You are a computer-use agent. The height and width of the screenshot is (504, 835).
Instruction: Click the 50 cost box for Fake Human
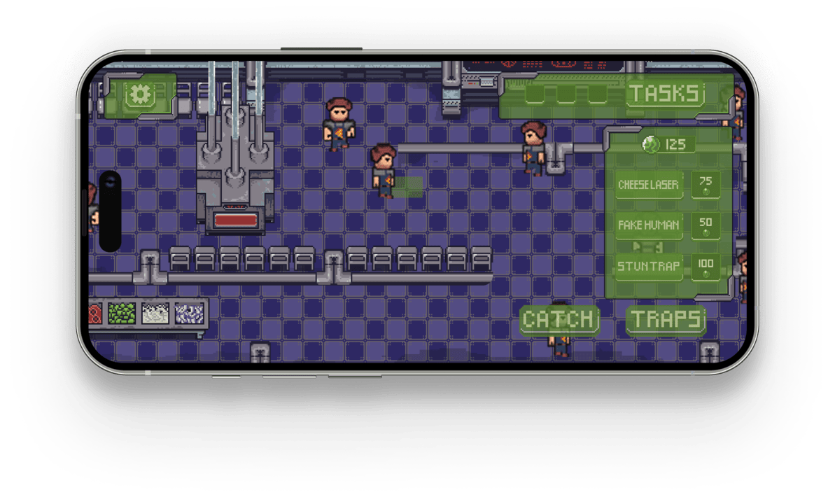pos(706,225)
